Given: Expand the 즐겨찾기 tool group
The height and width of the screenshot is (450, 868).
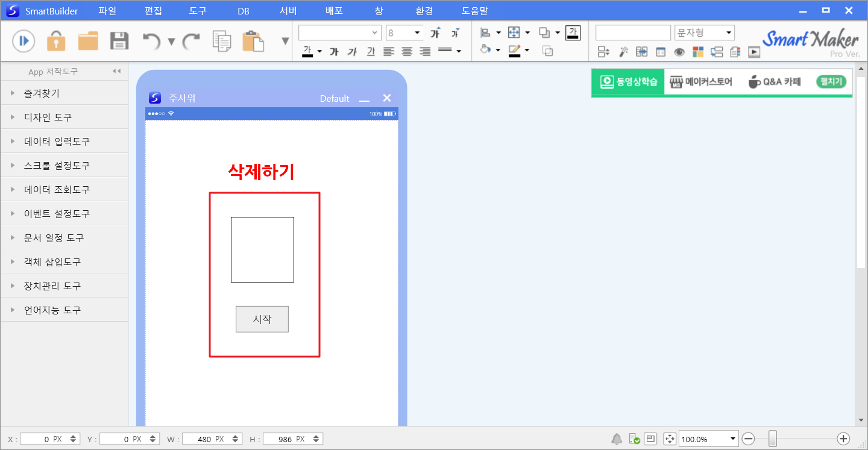Looking at the screenshot, I should coord(64,93).
